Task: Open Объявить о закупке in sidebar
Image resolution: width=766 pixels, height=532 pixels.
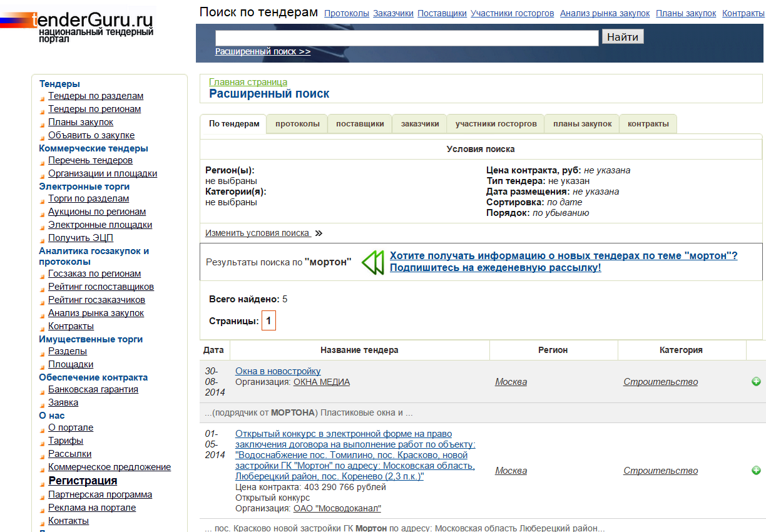Action: click(x=91, y=135)
